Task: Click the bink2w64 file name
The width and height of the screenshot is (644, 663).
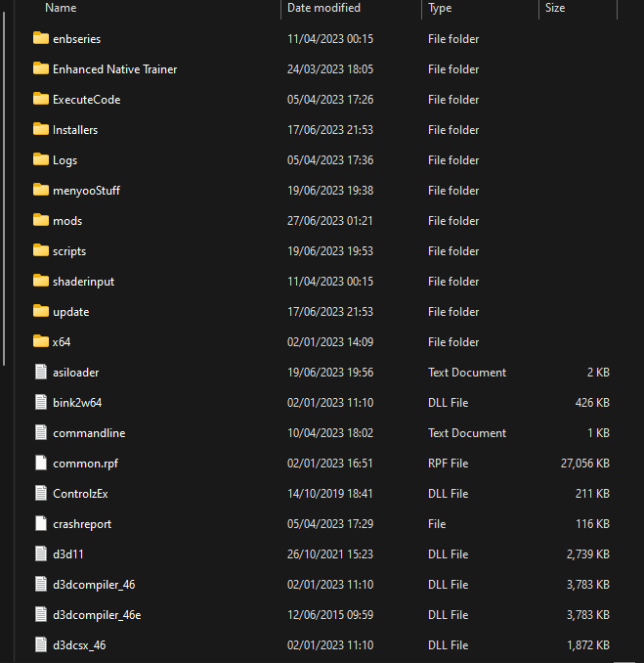Action: tap(76, 403)
